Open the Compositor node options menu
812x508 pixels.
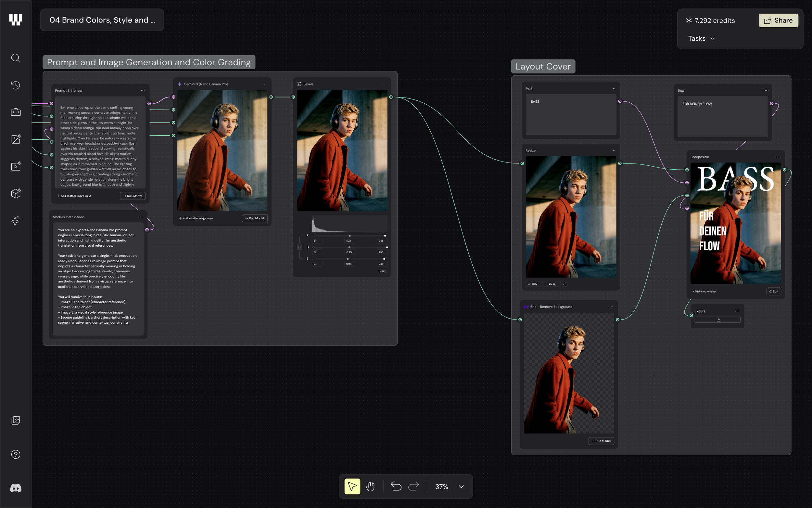[778, 157]
